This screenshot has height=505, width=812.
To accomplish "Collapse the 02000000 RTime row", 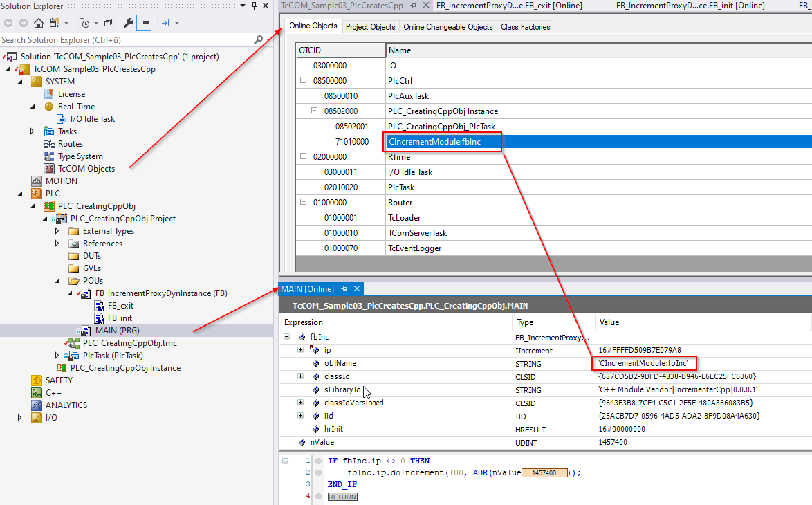I will [x=304, y=156].
